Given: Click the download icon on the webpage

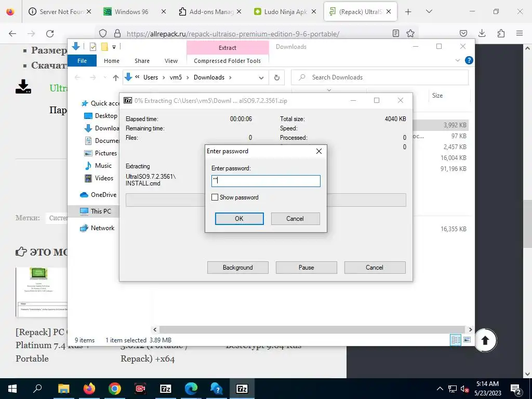Looking at the screenshot, I should 23,87.
